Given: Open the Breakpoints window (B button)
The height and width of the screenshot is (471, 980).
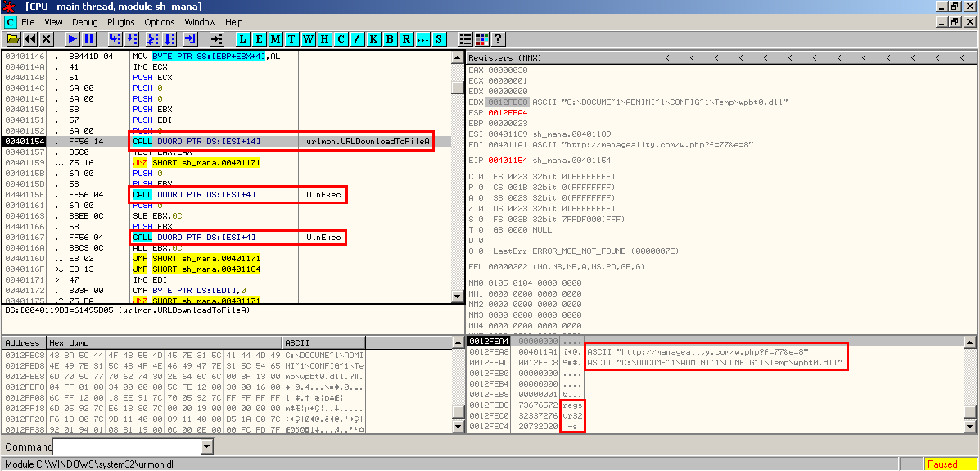Looking at the screenshot, I should (x=390, y=38).
